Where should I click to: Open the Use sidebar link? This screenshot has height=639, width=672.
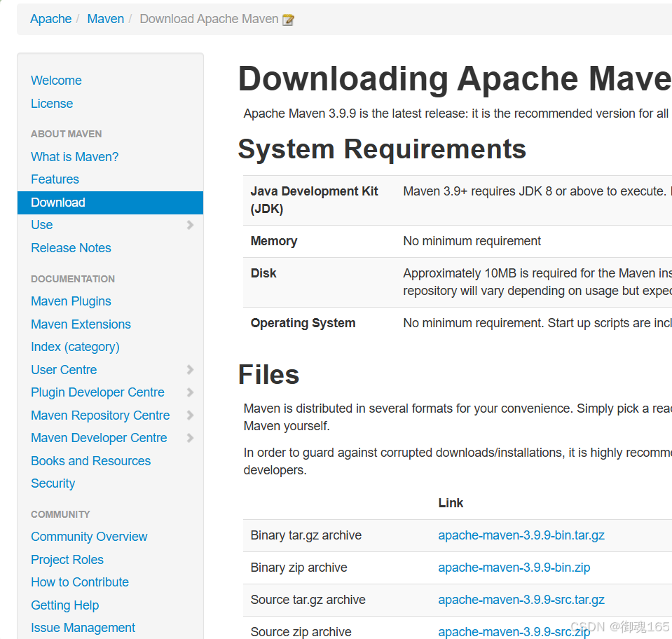pos(41,225)
